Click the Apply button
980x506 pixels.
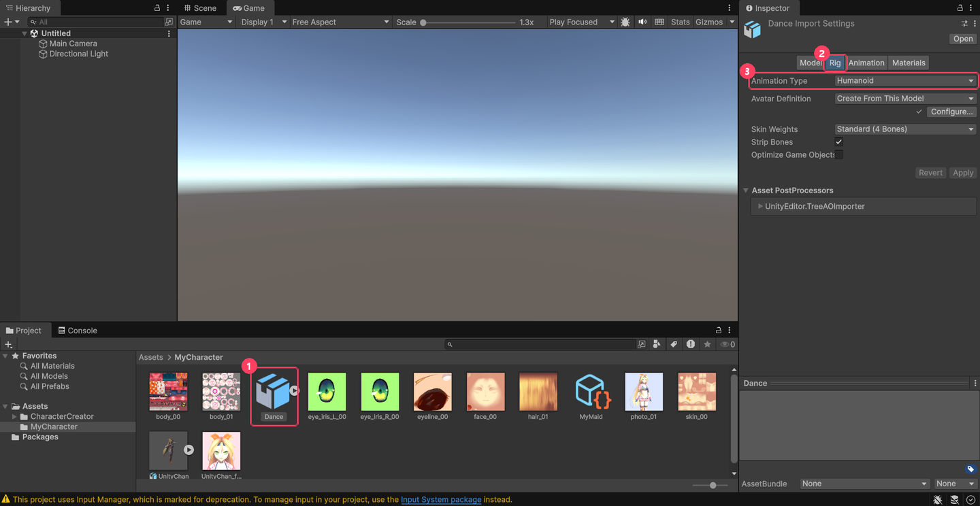[963, 173]
